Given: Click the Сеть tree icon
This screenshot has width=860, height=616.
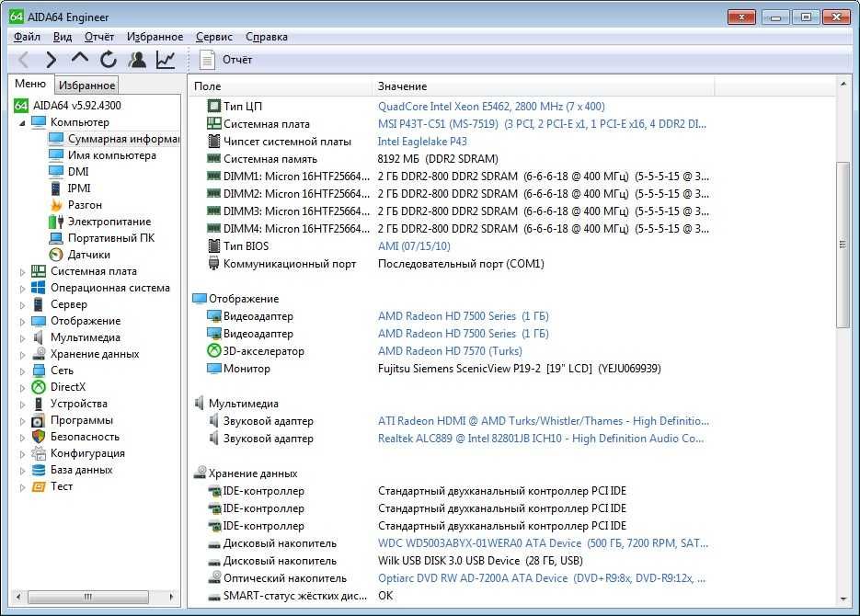Looking at the screenshot, I should click(x=39, y=371).
